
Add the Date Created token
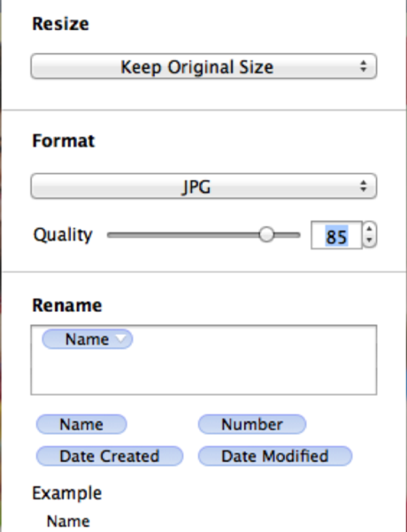tap(110, 456)
